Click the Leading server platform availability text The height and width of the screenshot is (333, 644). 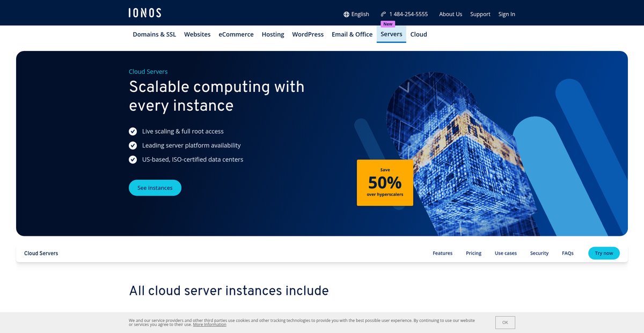[192, 146]
